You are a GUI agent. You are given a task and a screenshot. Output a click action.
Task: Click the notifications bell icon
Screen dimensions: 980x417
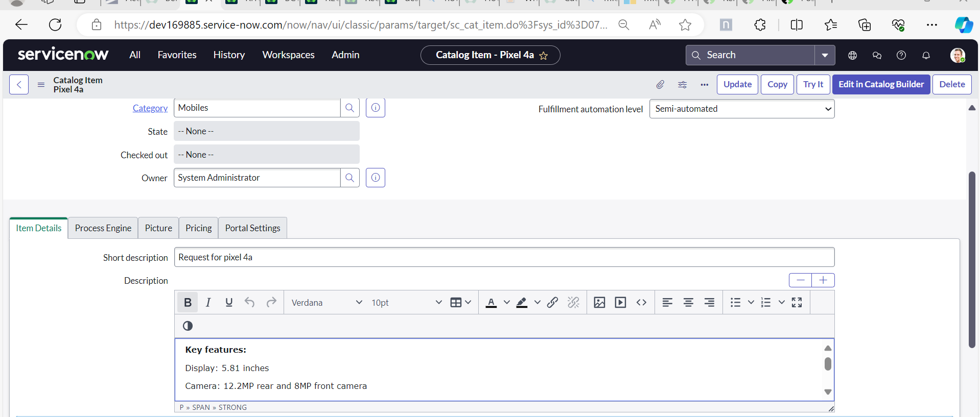click(926, 55)
